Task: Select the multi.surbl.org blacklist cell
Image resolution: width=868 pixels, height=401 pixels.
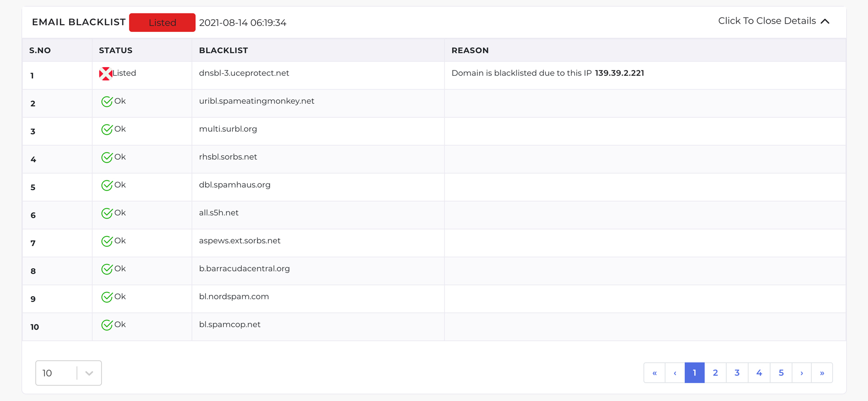Action: (318, 131)
